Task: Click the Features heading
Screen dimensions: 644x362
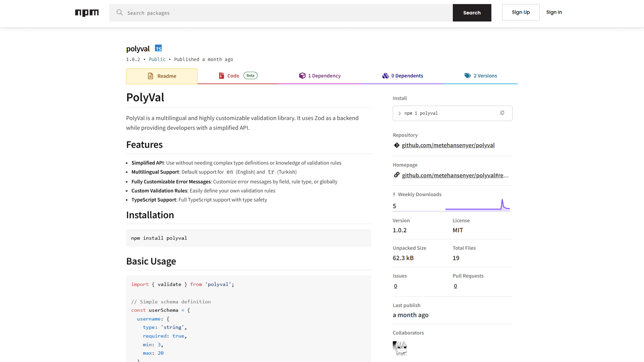Action: [x=144, y=144]
